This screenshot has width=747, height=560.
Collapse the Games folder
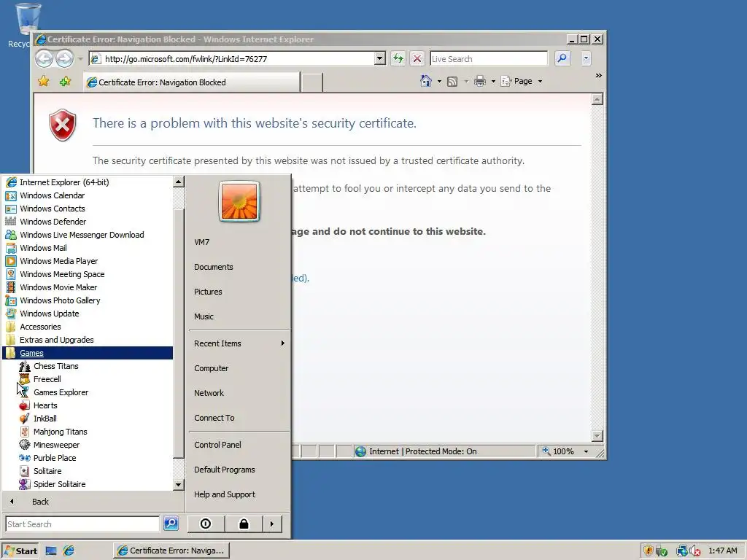coord(88,353)
